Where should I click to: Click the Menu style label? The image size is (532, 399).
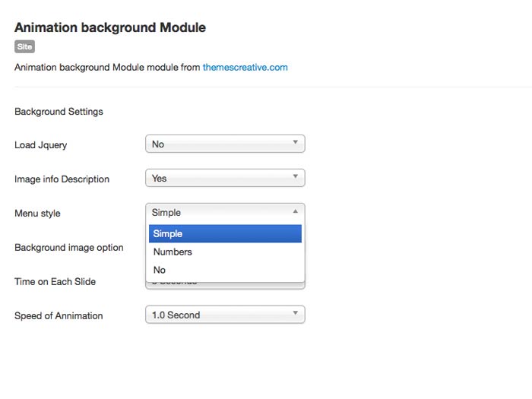(37, 214)
